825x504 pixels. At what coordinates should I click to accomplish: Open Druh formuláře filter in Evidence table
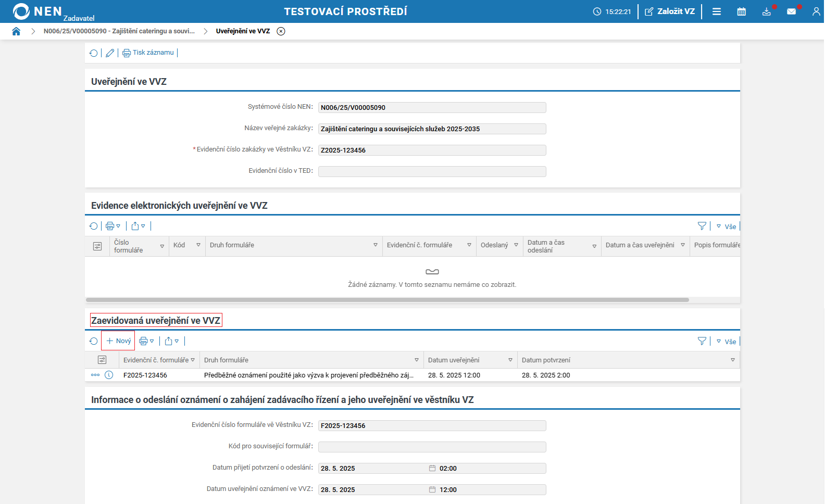[x=376, y=245]
